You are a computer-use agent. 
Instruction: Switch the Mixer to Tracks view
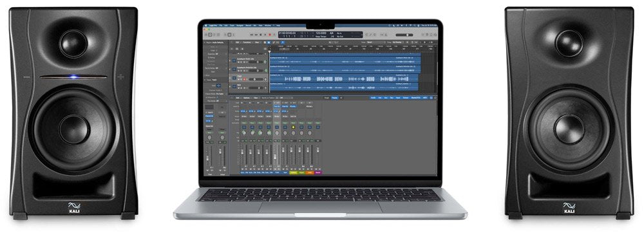tap(335, 98)
